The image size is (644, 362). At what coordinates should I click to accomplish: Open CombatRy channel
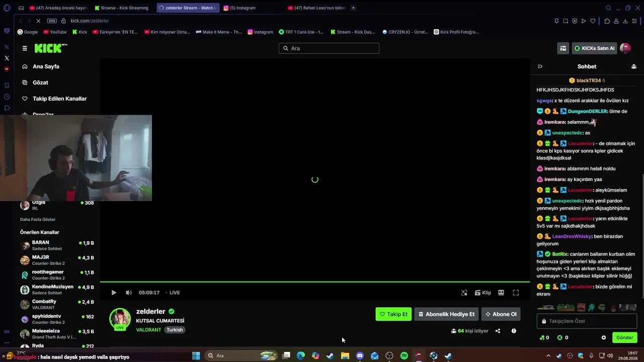click(57, 304)
